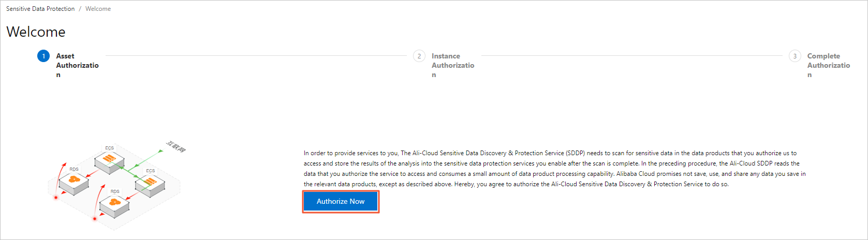Click the upper ECS server icon in diagram
The width and height of the screenshot is (868, 240).
click(x=109, y=159)
